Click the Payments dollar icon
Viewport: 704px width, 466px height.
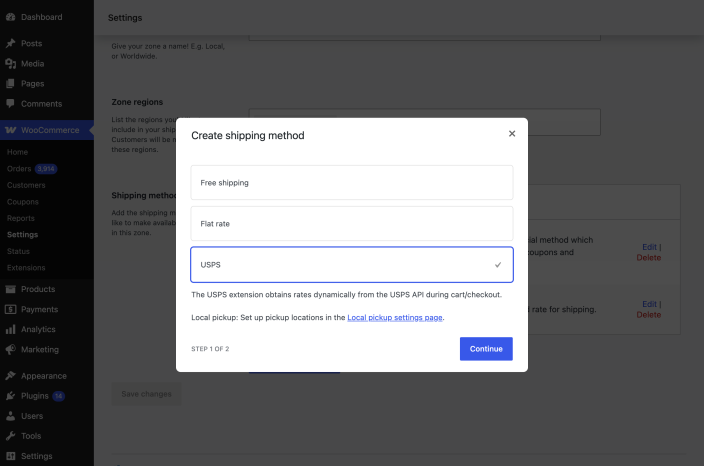11,309
